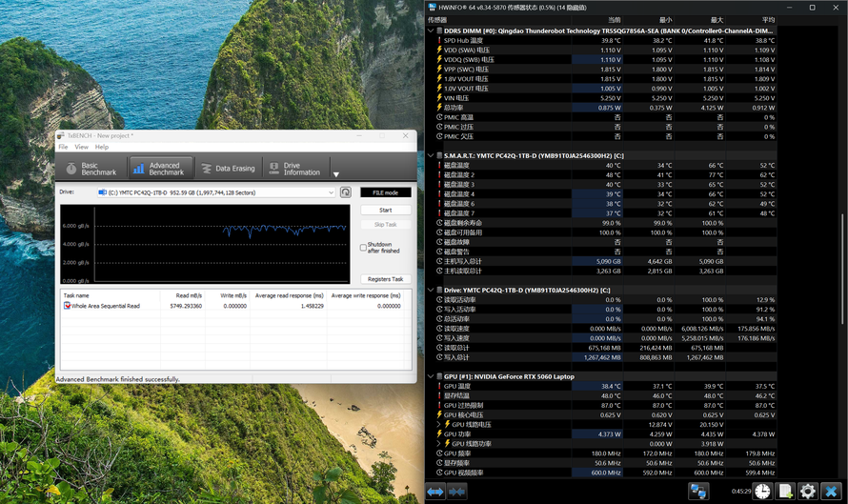Click the 平均 column header in HWiNFO
This screenshot has height=504, width=848.
pyautogui.click(x=768, y=20)
